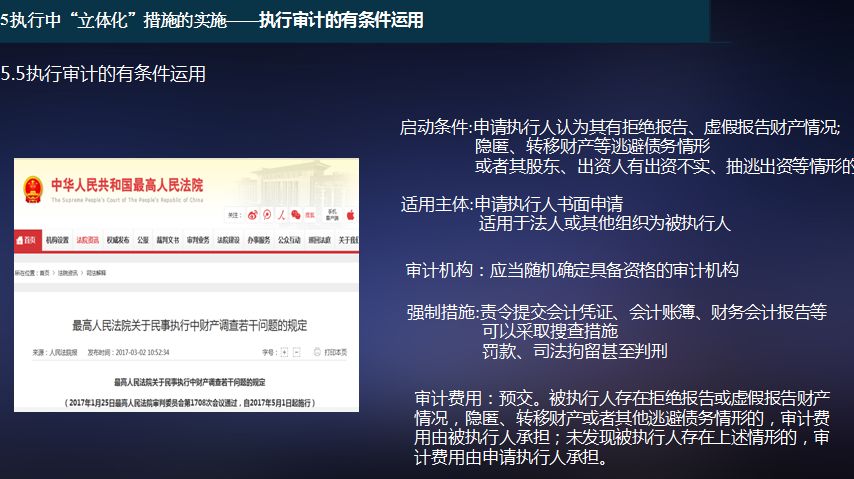Screen dimensions: 854x479
Task: Go to 首页 home tab in navigation bar
Action: point(27,240)
